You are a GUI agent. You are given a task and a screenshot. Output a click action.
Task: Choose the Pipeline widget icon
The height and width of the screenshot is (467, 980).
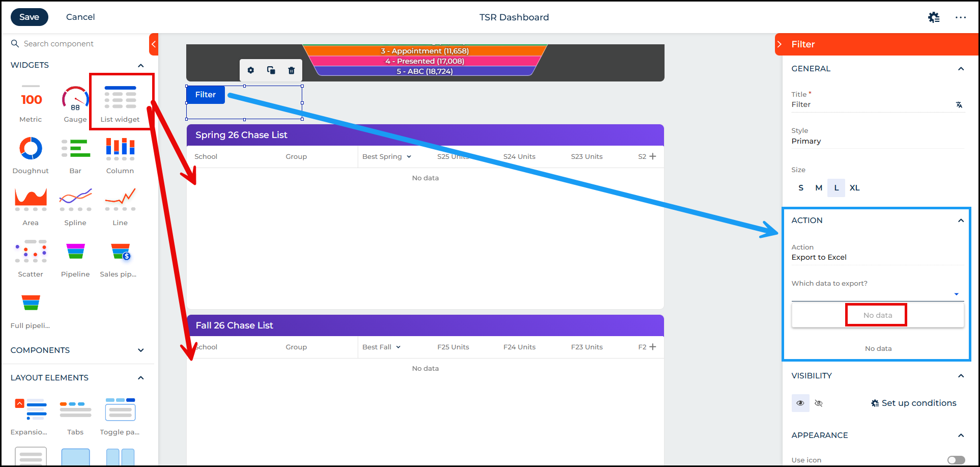(75, 252)
